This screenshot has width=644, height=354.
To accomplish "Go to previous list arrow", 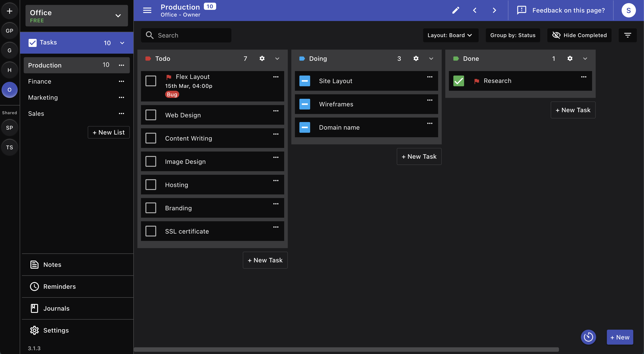I will tap(475, 10).
